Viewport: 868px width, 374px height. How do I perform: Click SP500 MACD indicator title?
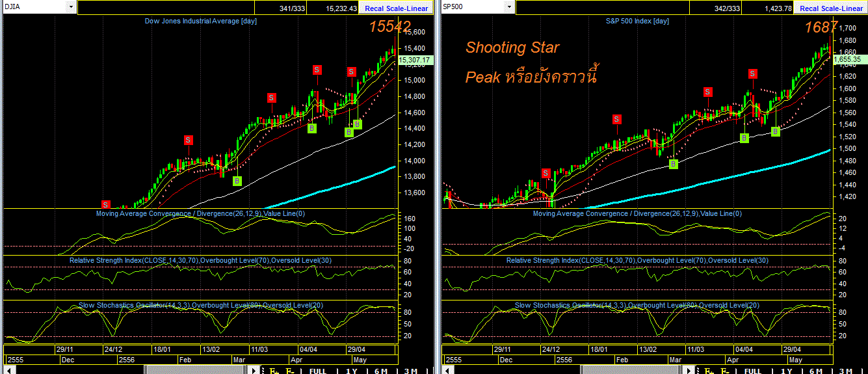tap(637, 213)
